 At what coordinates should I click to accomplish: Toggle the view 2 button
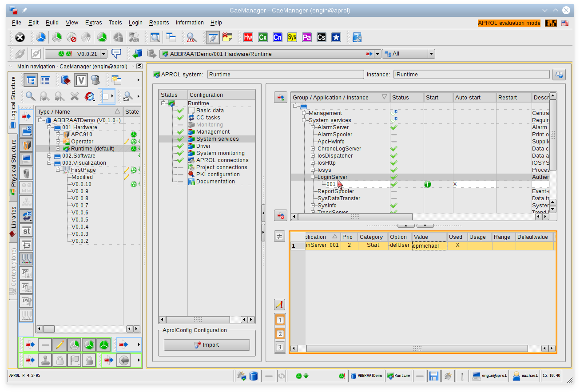coord(280,333)
